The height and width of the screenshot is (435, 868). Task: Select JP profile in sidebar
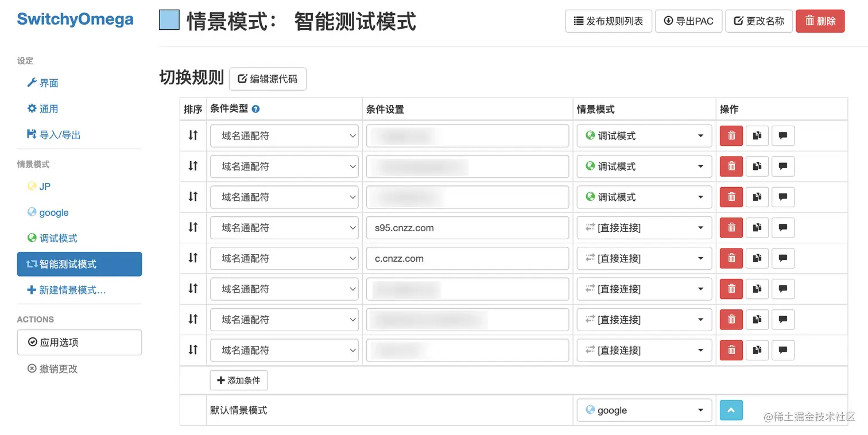(79, 187)
